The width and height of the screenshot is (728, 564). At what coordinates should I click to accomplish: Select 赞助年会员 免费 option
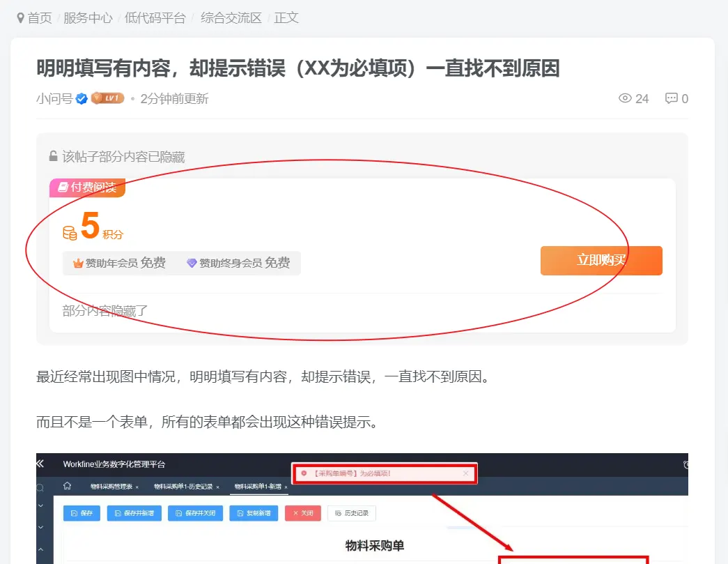click(x=119, y=263)
